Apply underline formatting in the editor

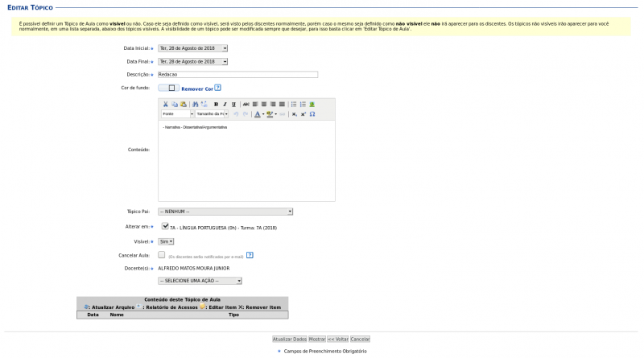pos(233,104)
